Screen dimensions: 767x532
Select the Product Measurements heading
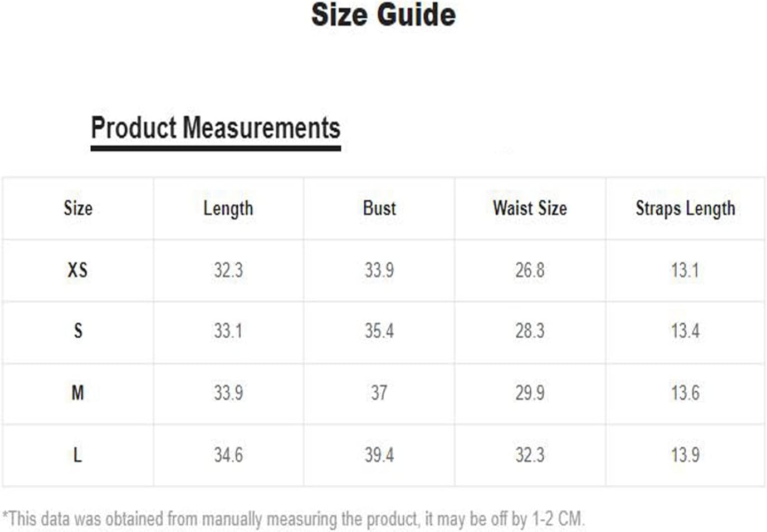click(216, 128)
